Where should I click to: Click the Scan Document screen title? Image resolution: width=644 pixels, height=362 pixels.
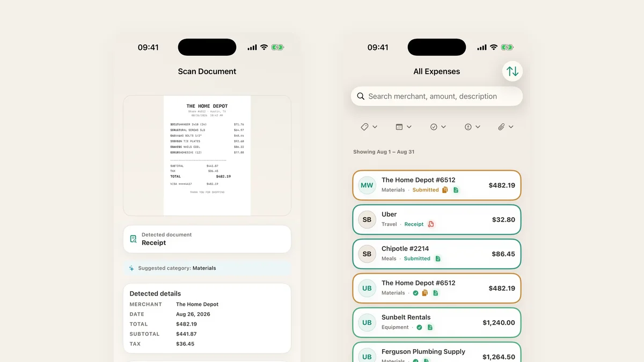pos(207,71)
